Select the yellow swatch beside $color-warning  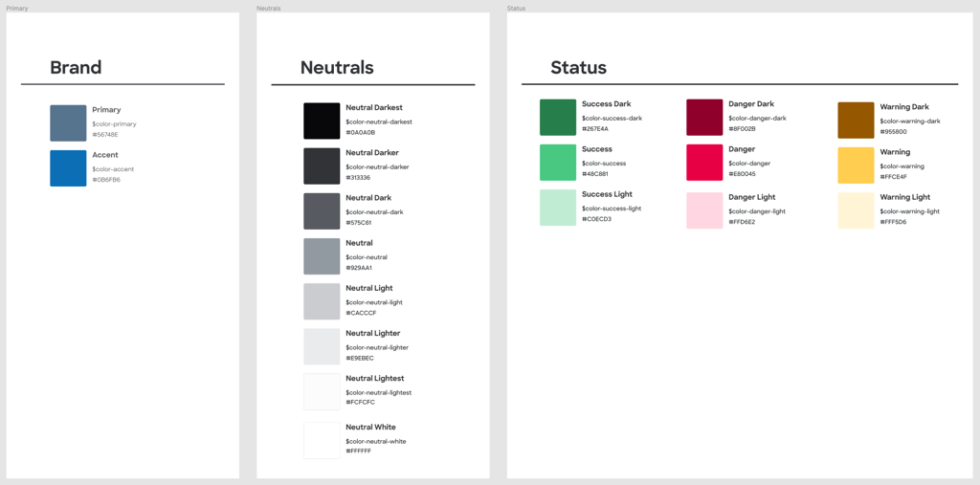pos(856,165)
